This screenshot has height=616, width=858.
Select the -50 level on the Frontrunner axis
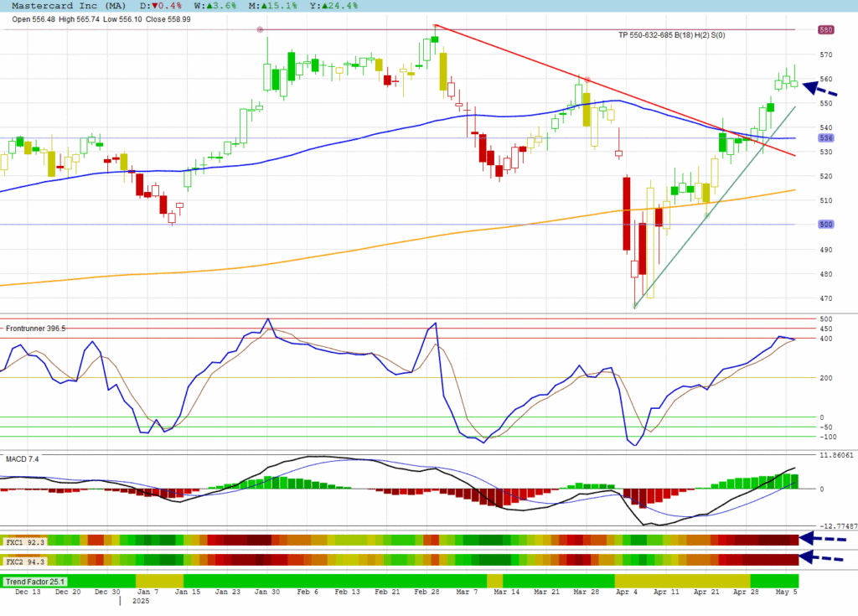pyautogui.click(x=825, y=427)
